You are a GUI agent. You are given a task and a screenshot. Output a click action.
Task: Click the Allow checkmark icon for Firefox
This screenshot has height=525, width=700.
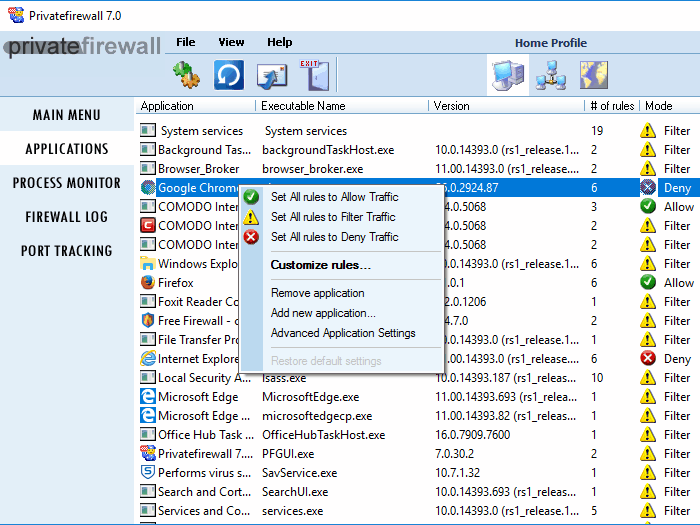tap(648, 283)
